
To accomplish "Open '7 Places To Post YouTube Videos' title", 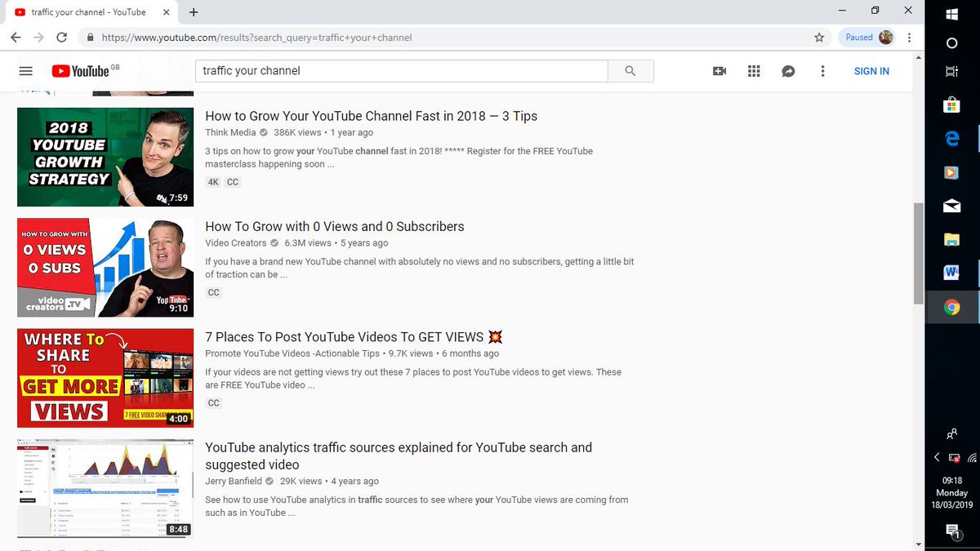I will tap(354, 337).
